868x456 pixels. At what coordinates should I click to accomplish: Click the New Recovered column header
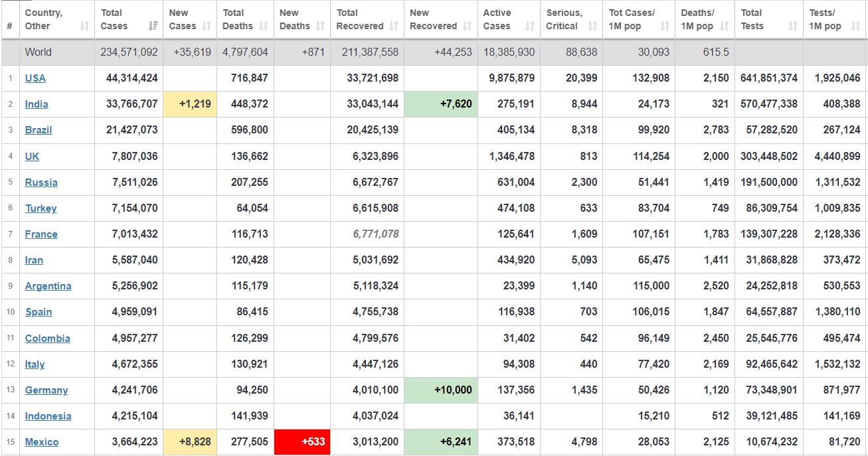coord(433,19)
